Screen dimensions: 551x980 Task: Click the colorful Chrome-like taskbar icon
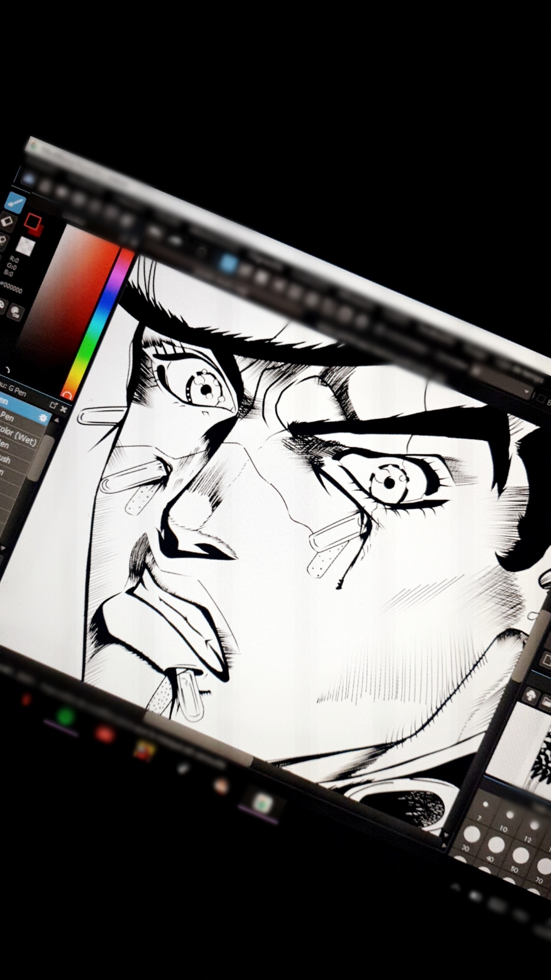(x=145, y=751)
